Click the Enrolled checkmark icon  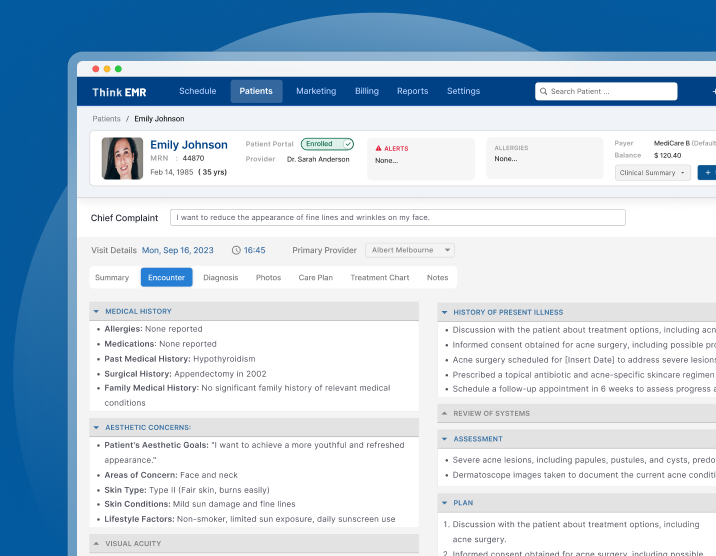tap(348, 144)
